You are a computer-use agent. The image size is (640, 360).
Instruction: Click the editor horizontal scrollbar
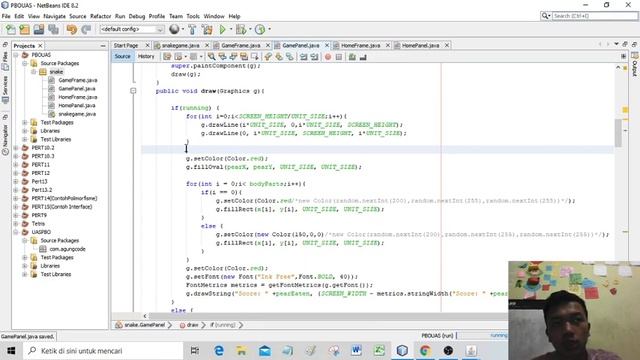327,316
